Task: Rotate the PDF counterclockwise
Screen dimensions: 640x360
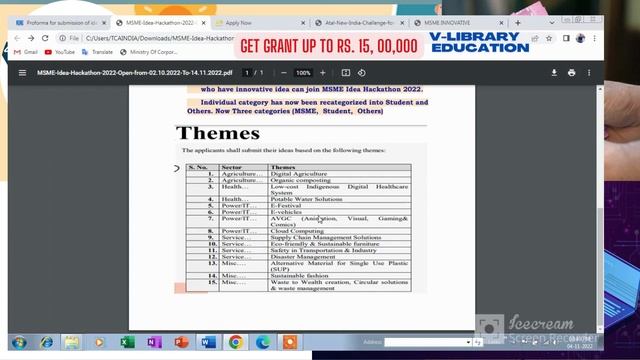Action: coord(362,73)
